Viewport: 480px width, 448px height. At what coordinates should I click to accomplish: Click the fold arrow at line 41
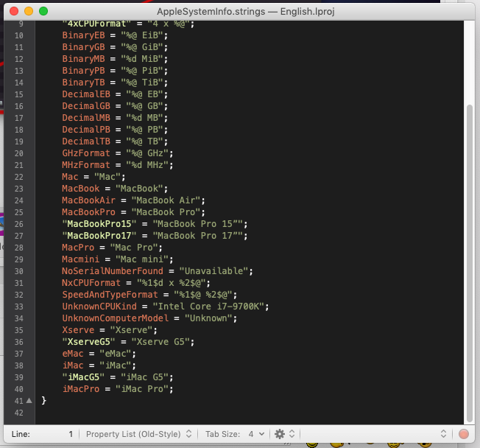pyautogui.click(x=29, y=401)
